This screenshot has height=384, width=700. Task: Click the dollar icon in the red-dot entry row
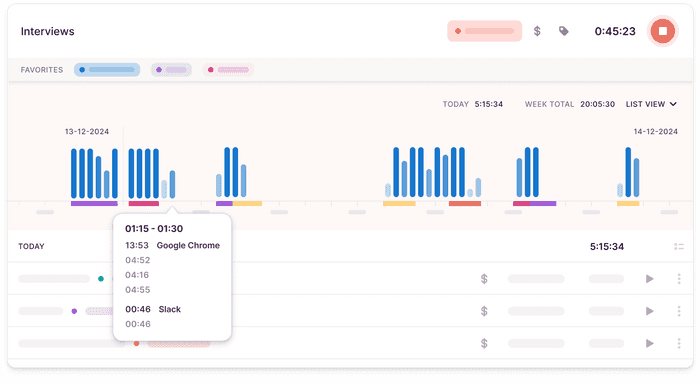pyautogui.click(x=484, y=343)
